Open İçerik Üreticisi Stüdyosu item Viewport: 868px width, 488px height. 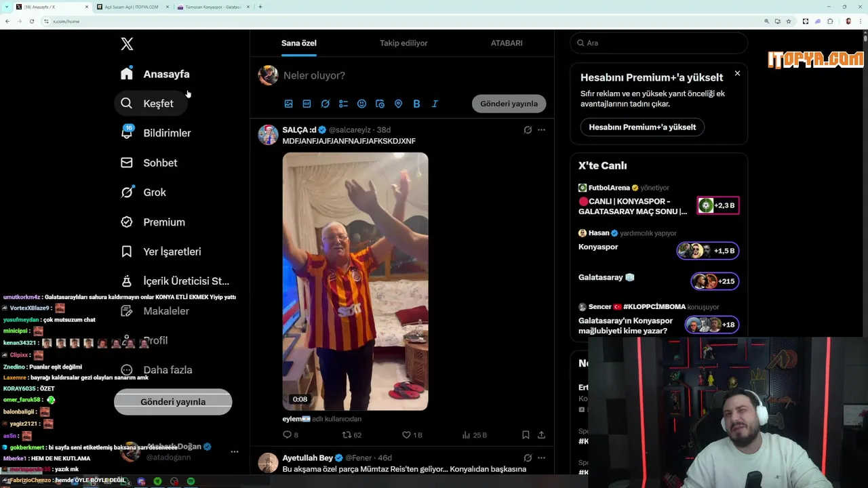pyautogui.click(x=175, y=281)
